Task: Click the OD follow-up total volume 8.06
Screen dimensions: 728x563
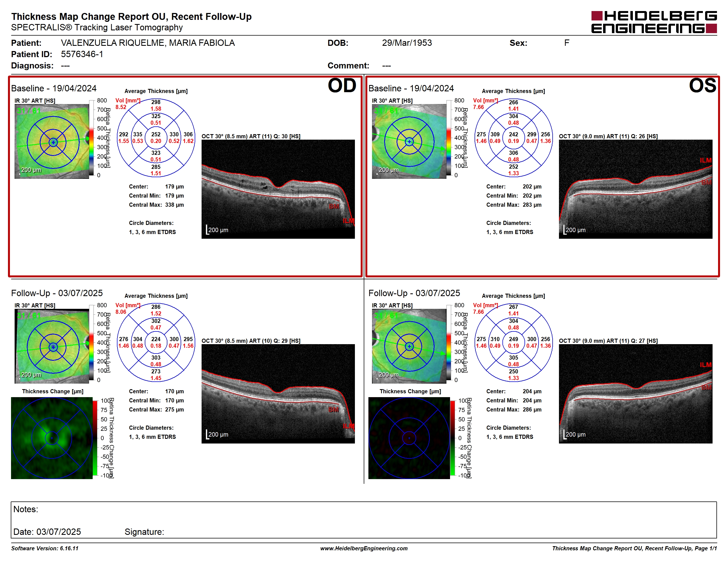Action: (121, 312)
